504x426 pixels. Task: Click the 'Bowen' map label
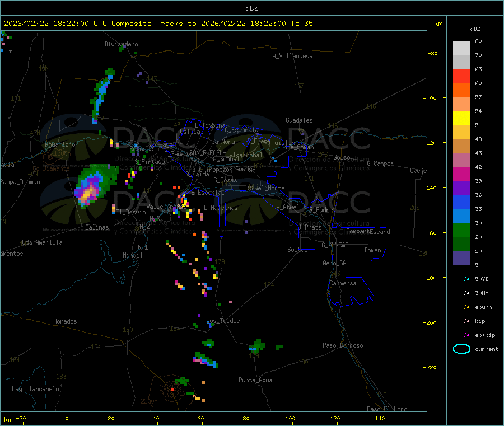(373, 250)
